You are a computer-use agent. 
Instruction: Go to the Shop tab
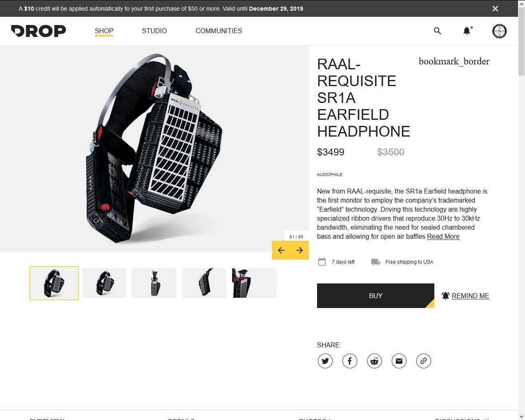pyautogui.click(x=104, y=31)
